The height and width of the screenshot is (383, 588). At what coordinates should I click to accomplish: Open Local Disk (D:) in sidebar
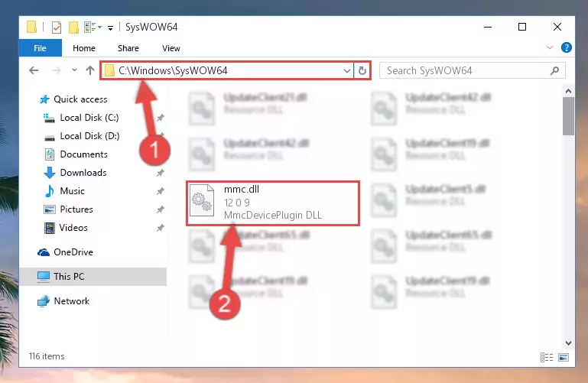89,136
